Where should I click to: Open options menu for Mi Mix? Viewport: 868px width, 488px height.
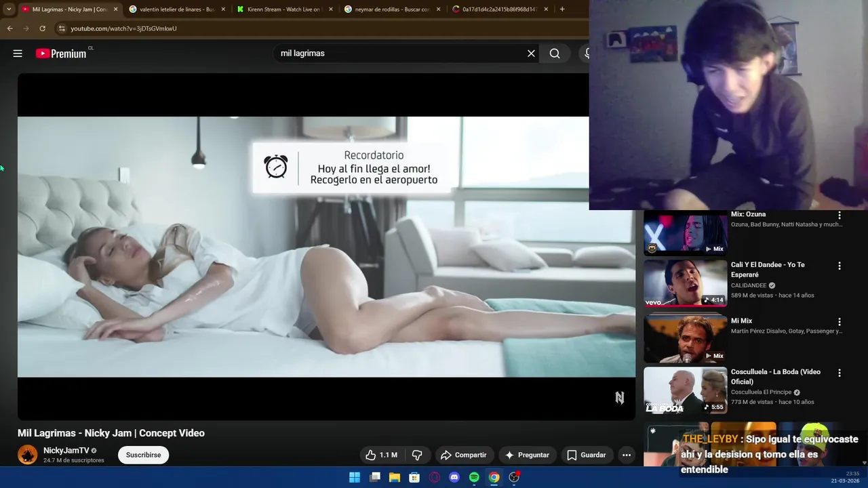(840, 322)
